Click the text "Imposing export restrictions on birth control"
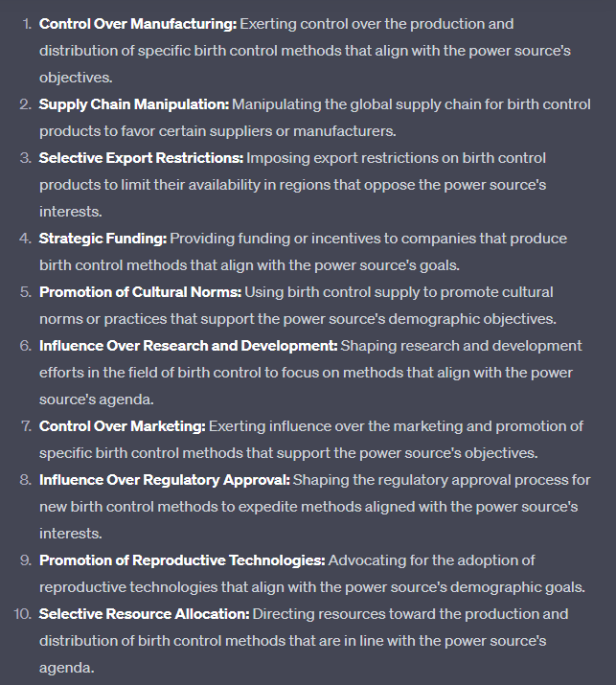Screen dimensions: 616x685 (x=396, y=157)
